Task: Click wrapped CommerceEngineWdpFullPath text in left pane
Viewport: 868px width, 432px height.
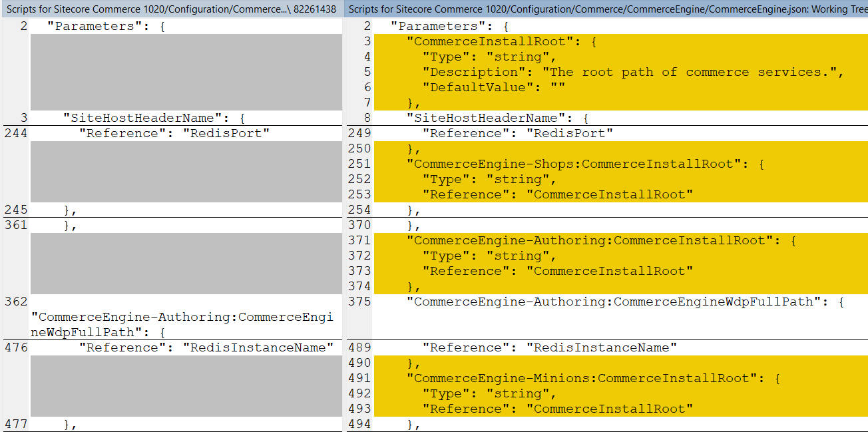Action: point(182,324)
